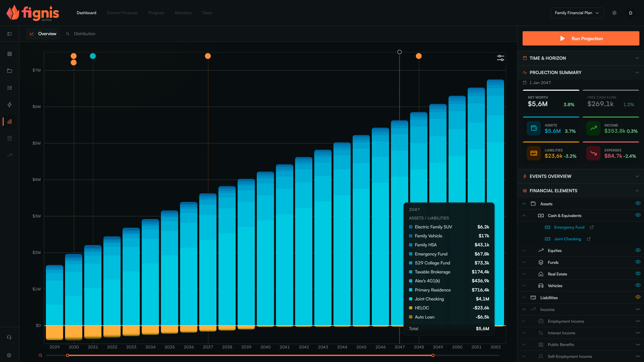This screenshot has width=644, height=362.
Task: Go to the Dashboard nav item
Action: 86,13
